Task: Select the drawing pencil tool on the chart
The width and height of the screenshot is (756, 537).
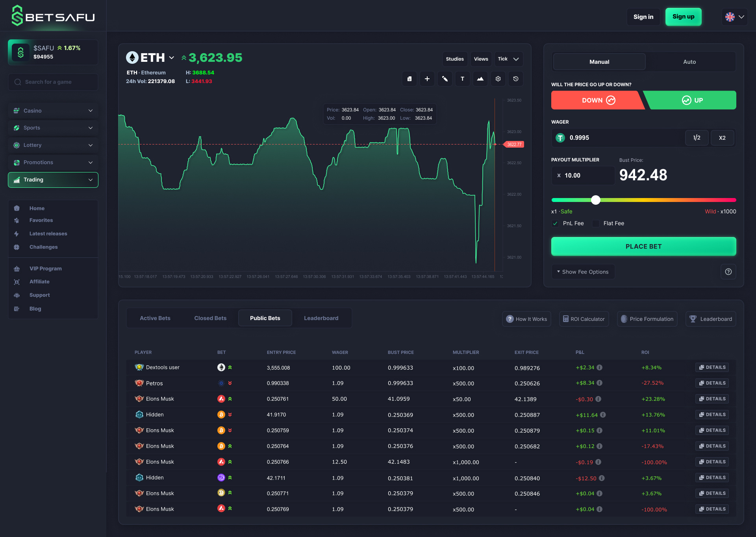Action: tap(445, 79)
